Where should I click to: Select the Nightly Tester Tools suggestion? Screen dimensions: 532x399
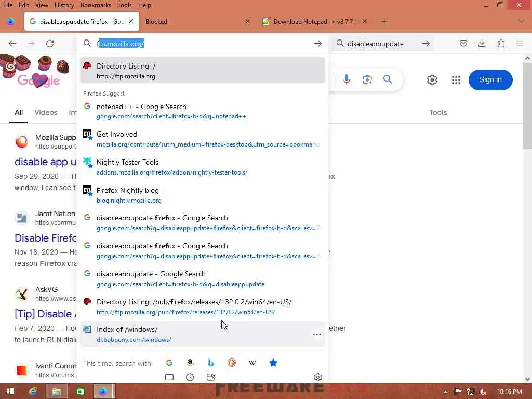(203, 167)
